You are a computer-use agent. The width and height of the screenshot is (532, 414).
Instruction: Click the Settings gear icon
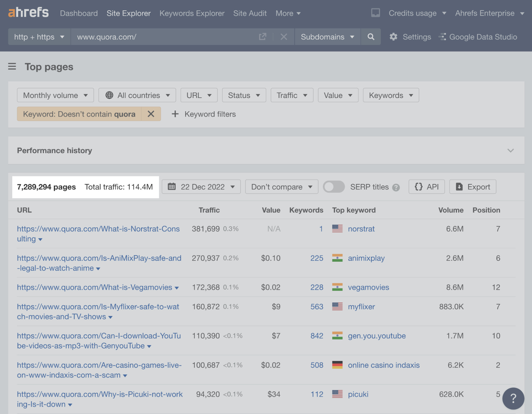[x=393, y=36]
